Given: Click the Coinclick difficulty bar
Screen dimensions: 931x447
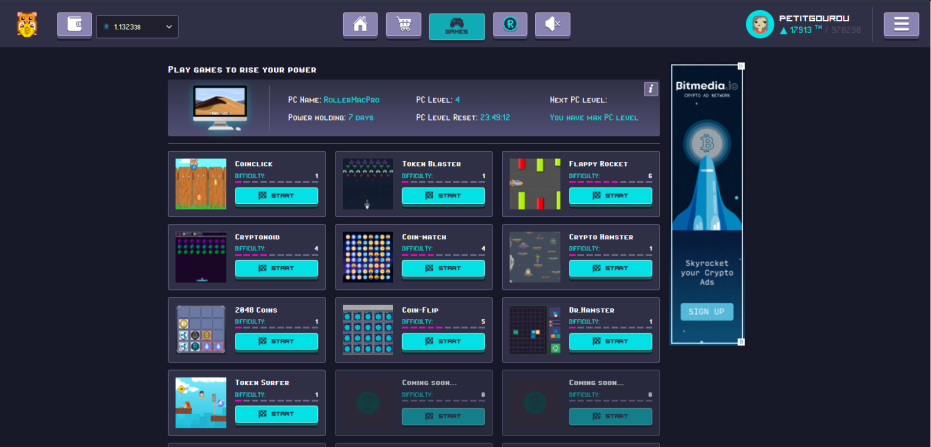Looking at the screenshot, I should [277, 182].
